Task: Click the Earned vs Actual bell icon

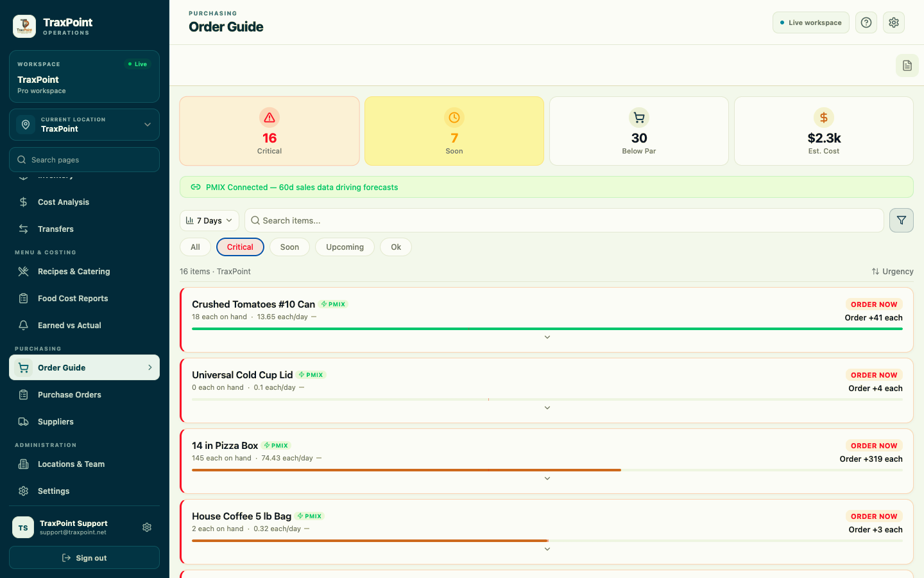Action: pos(24,326)
